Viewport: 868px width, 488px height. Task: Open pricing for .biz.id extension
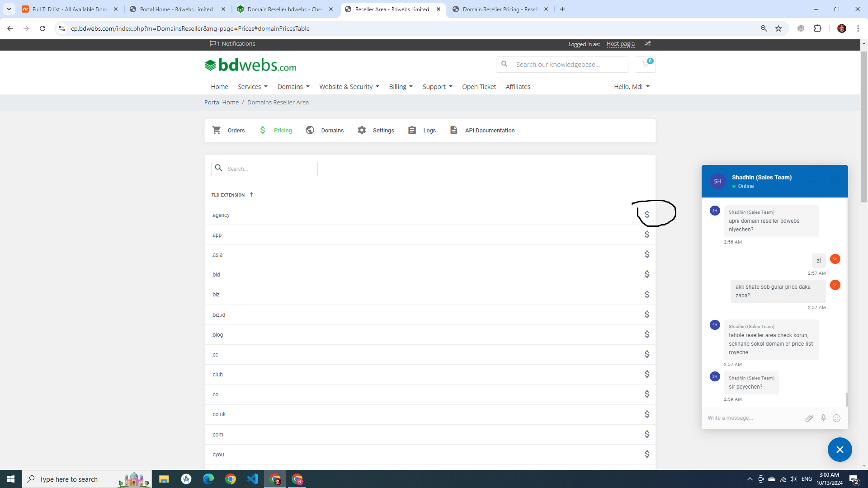[x=647, y=314]
